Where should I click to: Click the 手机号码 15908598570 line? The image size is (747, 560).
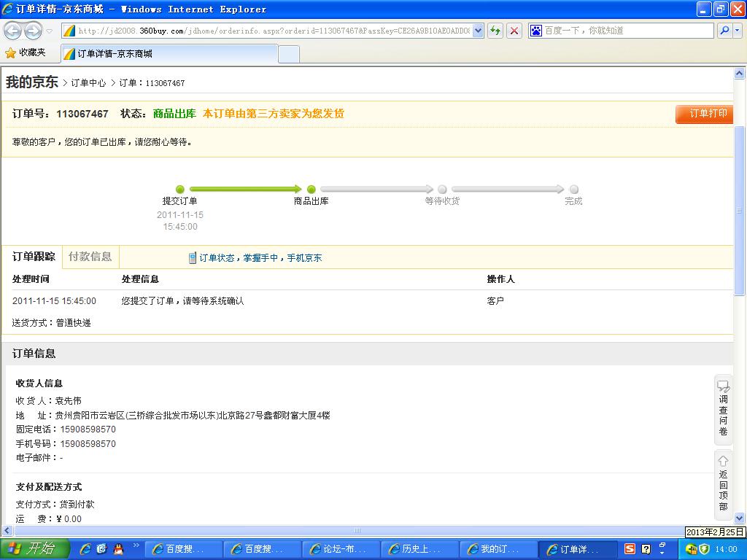pyautogui.click(x=66, y=444)
